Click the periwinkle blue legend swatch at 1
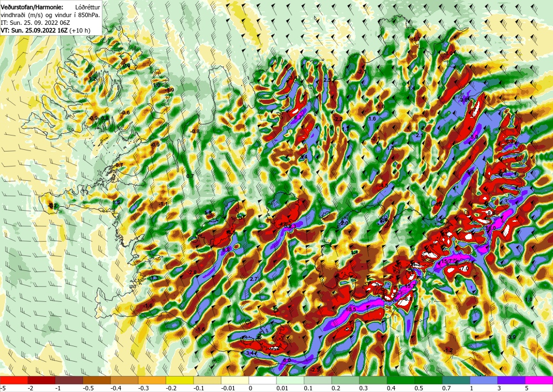 (x=484, y=380)
